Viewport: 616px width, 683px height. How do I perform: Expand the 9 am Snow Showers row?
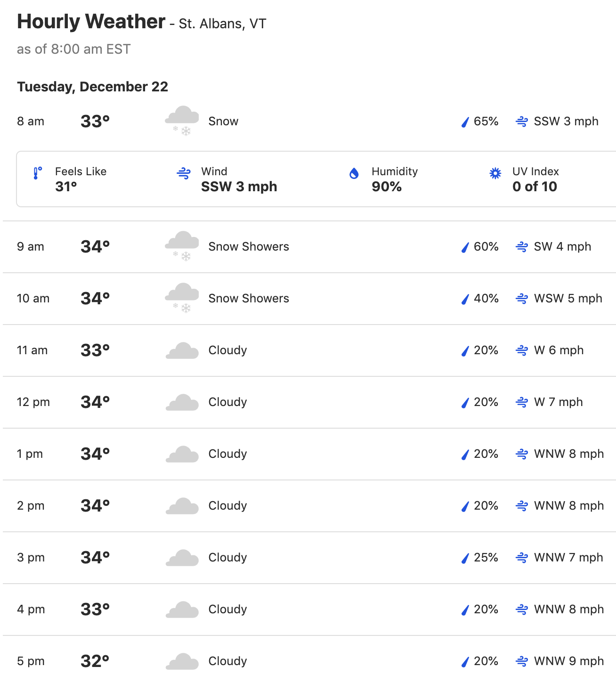click(309, 247)
